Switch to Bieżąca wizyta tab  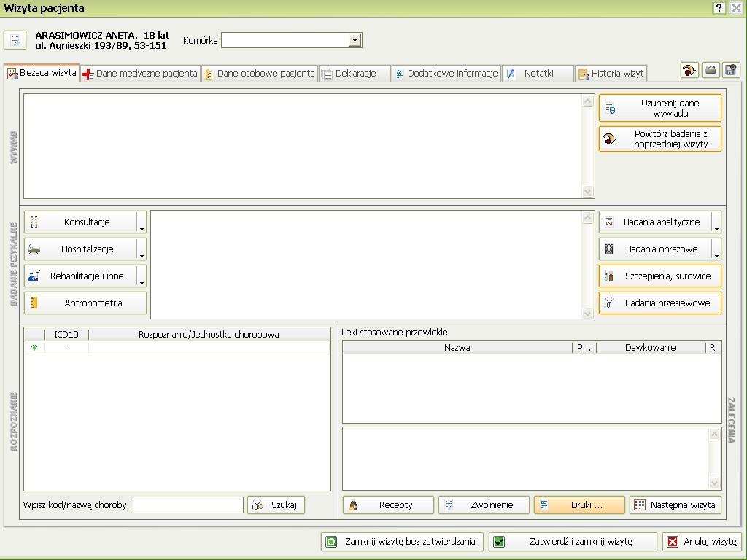pyautogui.click(x=42, y=73)
